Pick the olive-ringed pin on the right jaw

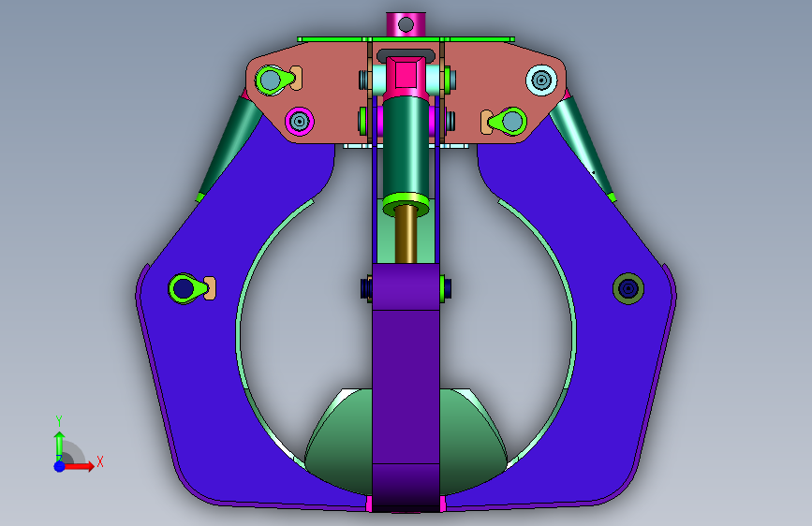[628, 288]
